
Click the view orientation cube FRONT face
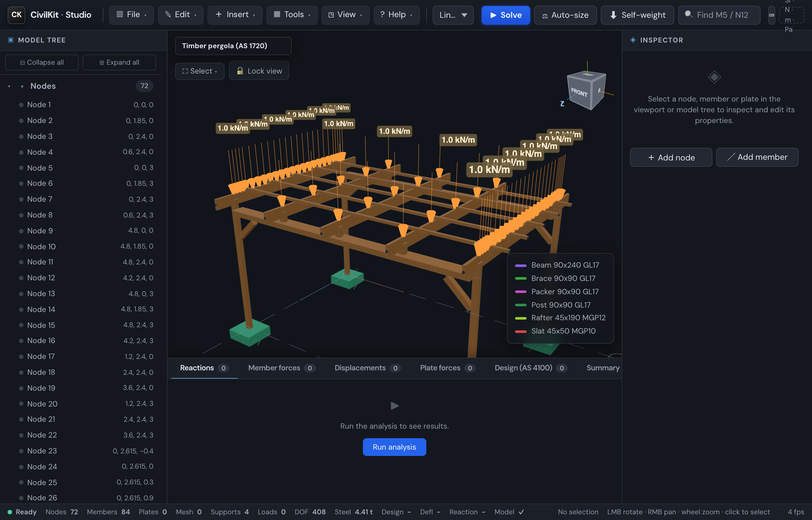[579, 92]
